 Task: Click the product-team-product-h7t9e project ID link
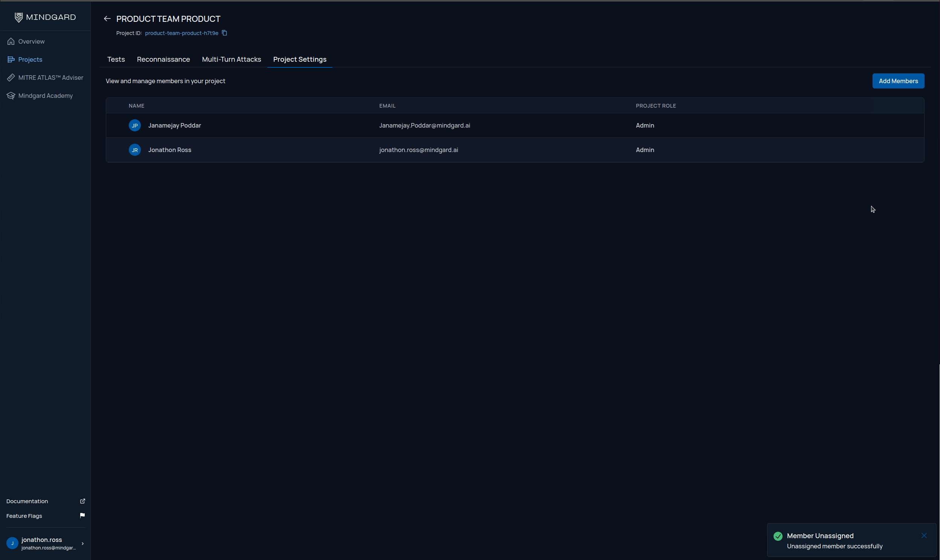182,33
